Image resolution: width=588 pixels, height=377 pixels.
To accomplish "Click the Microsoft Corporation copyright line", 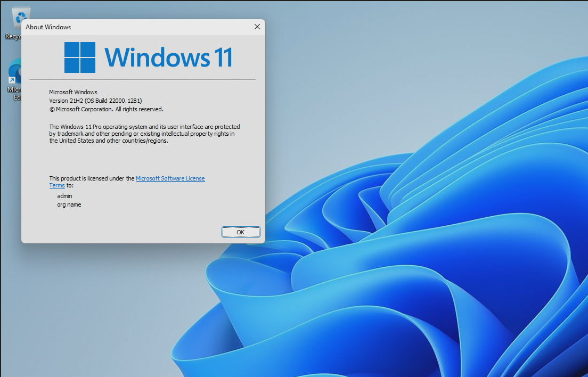I will (106, 109).
